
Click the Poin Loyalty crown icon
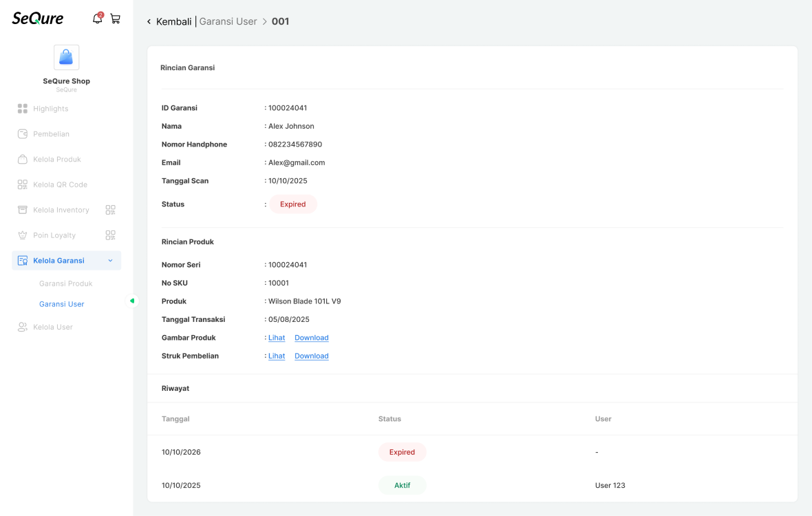(x=22, y=235)
